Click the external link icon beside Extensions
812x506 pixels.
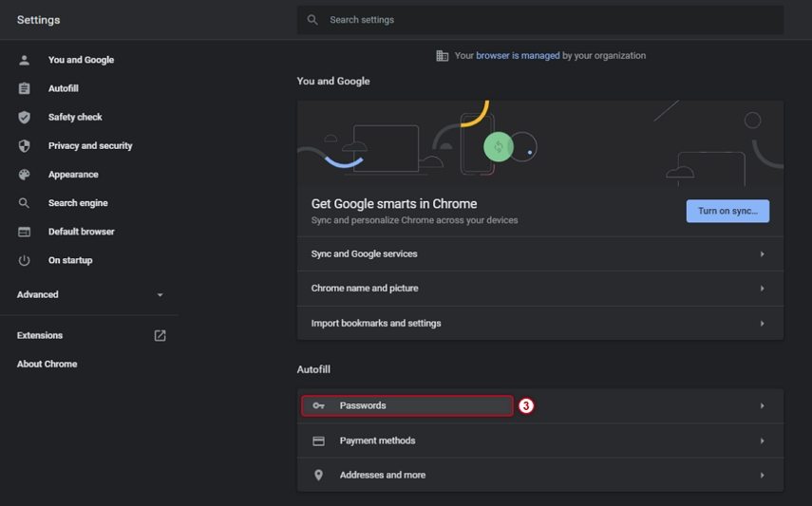[160, 336]
